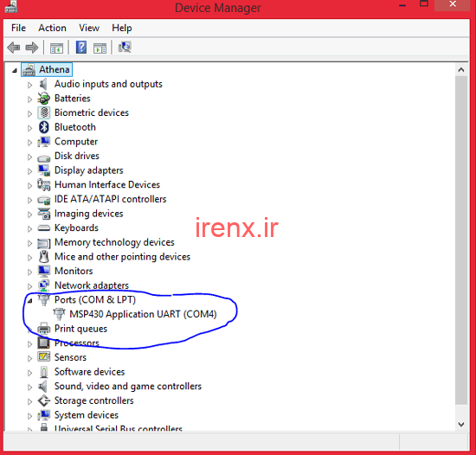Click Scan for hardware changes icon
The width and height of the screenshot is (476, 455).
pos(125,48)
